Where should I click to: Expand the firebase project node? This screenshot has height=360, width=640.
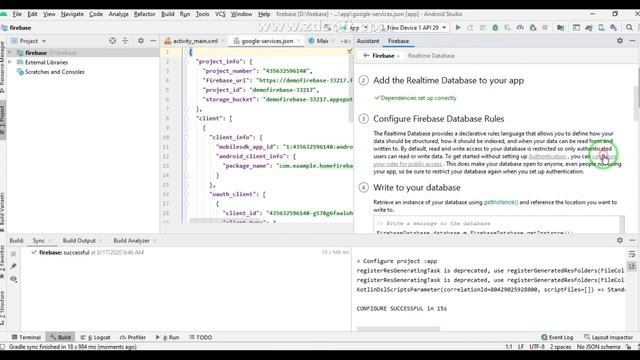pyautogui.click(x=10, y=53)
